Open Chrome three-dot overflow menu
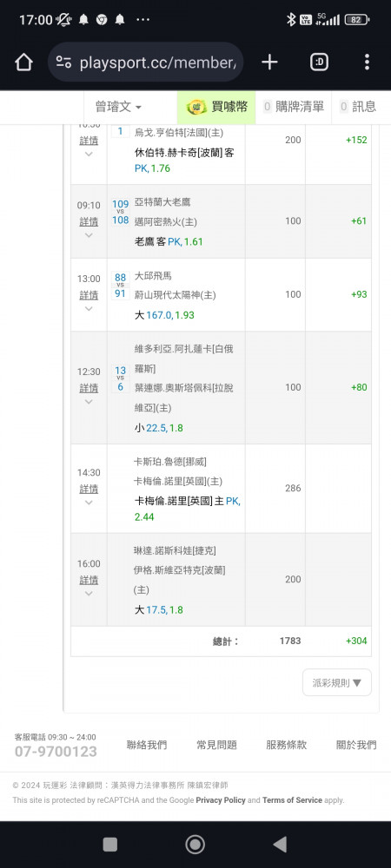Screen dimensions: 391x868 coord(367,62)
